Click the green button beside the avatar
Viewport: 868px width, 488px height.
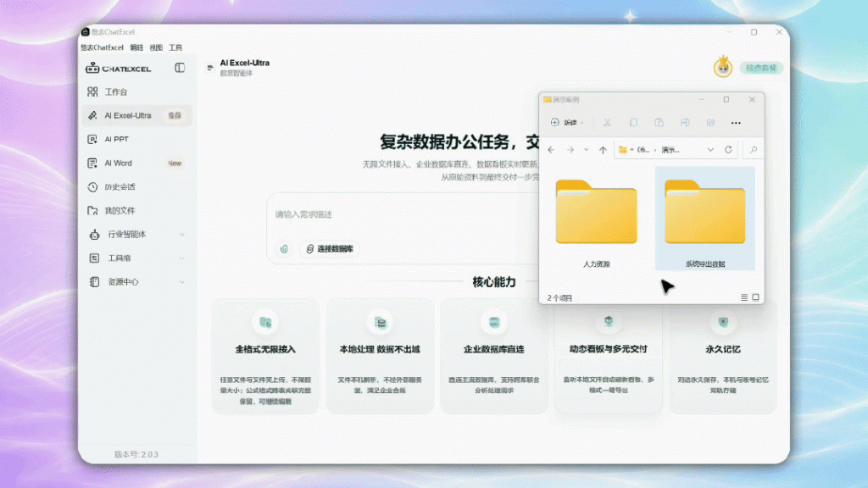point(761,68)
